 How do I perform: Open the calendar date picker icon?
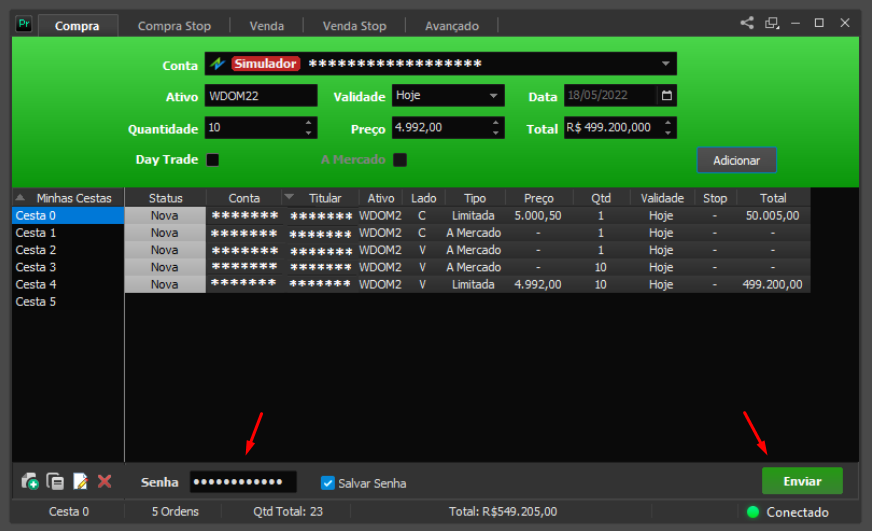click(667, 96)
